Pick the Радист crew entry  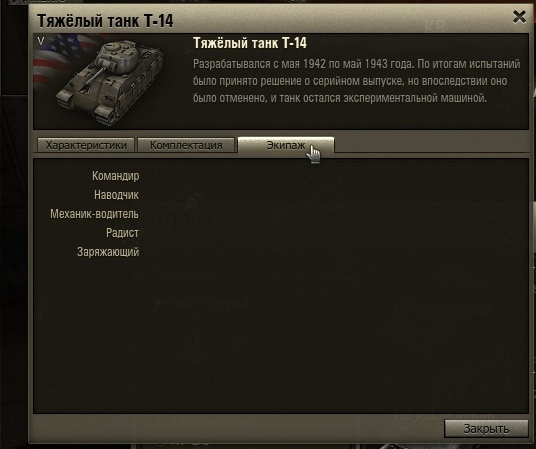coord(122,233)
